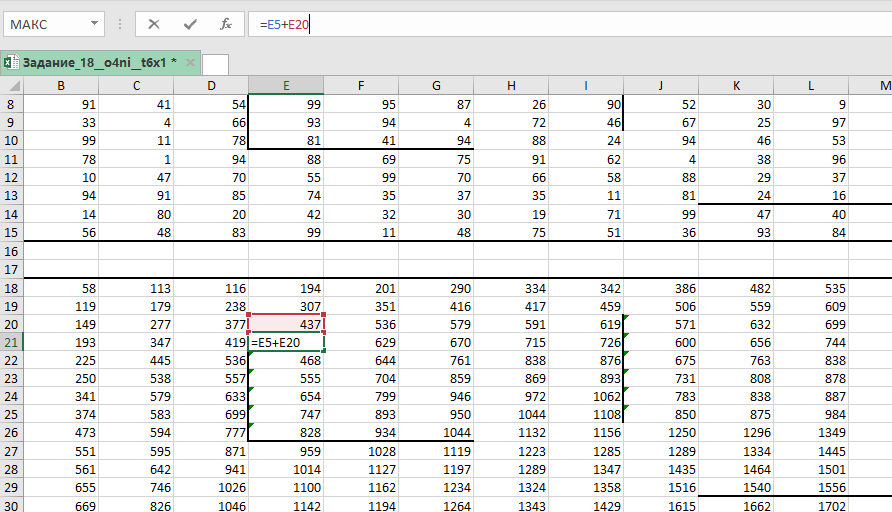892x512 pixels.
Task: Select column E header
Action: point(286,86)
